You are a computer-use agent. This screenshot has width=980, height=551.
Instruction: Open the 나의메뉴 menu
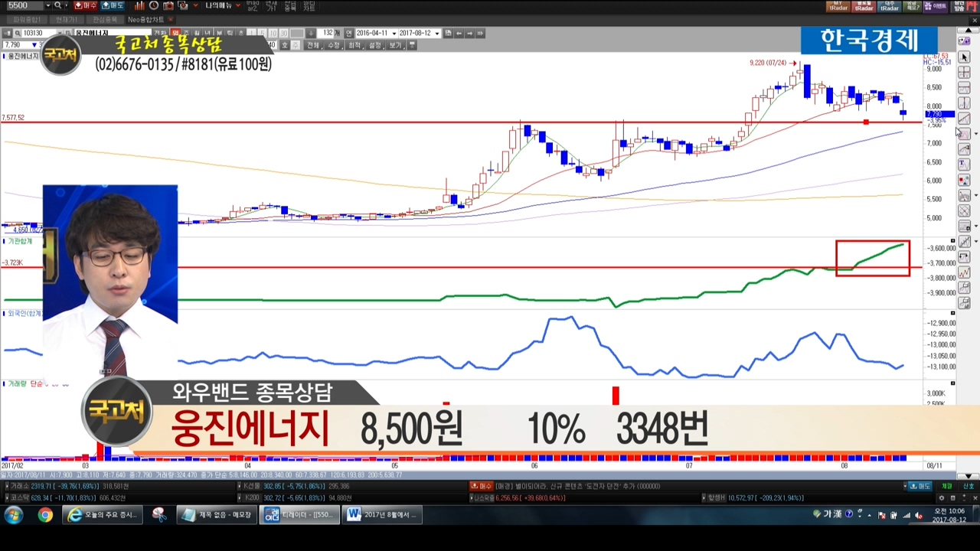pos(218,5)
